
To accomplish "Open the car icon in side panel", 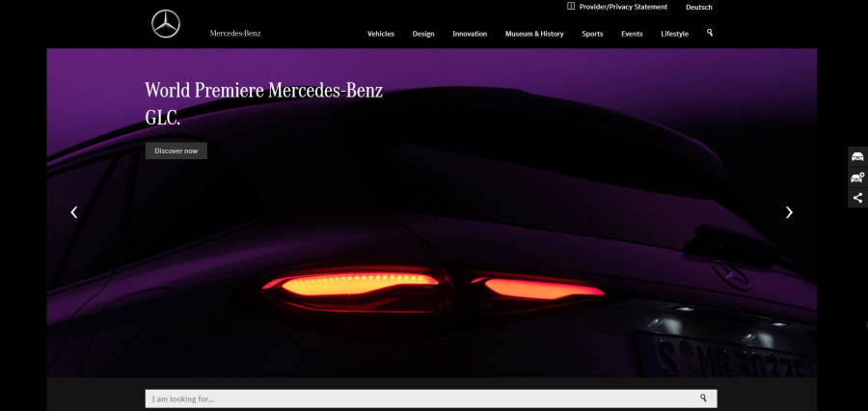I will tap(857, 156).
